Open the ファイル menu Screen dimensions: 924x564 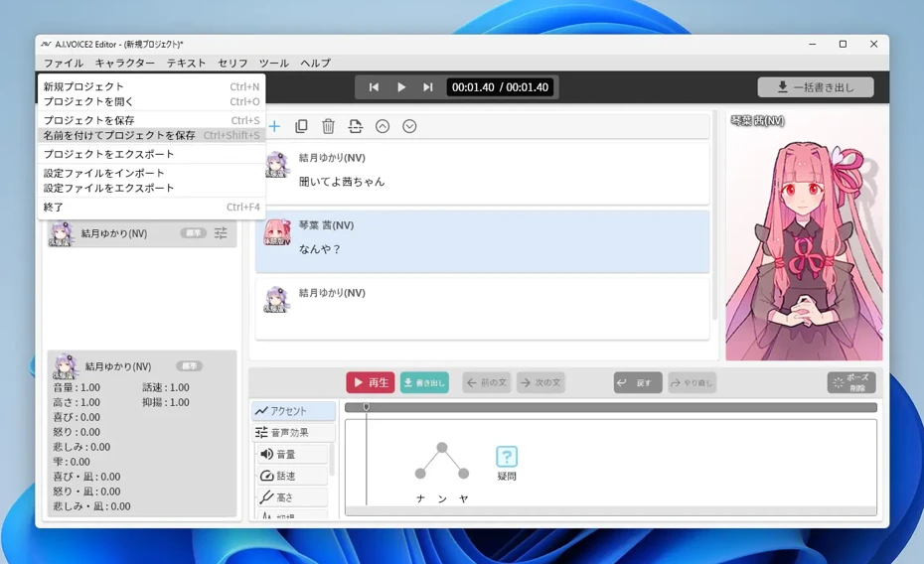point(64,63)
